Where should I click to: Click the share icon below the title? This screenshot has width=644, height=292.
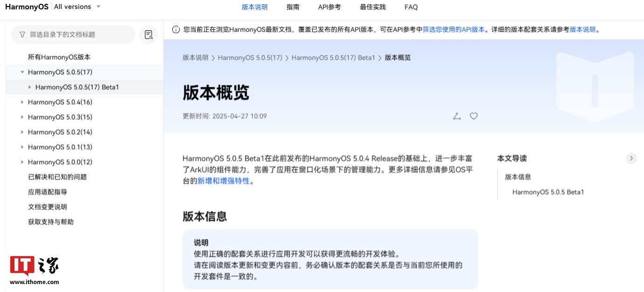457,116
